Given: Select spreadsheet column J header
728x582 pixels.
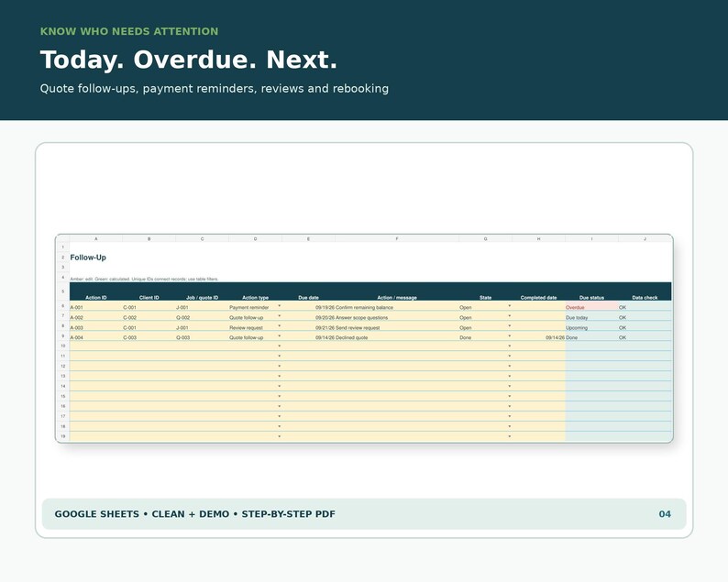Looking at the screenshot, I should [x=645, y=238].
